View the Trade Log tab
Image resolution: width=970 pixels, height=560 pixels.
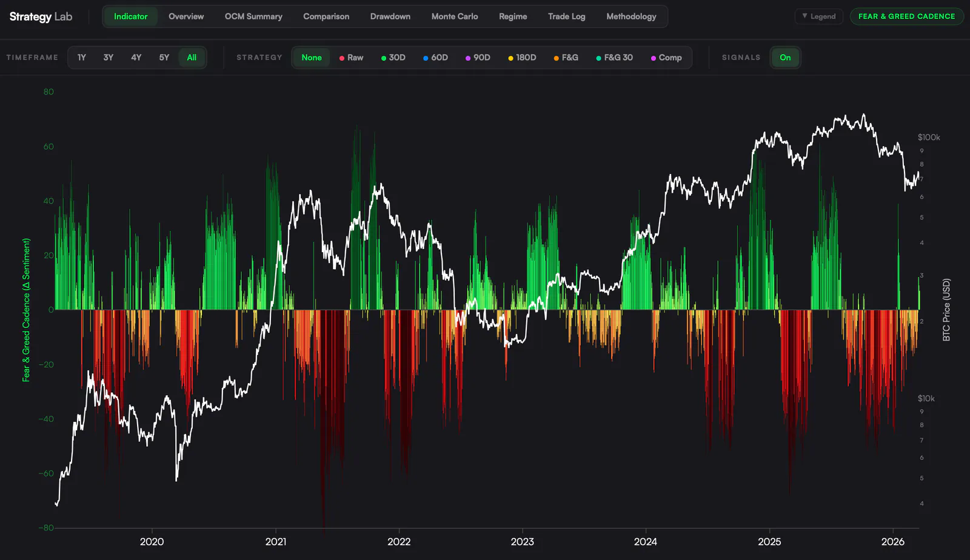tap(567, 16)
